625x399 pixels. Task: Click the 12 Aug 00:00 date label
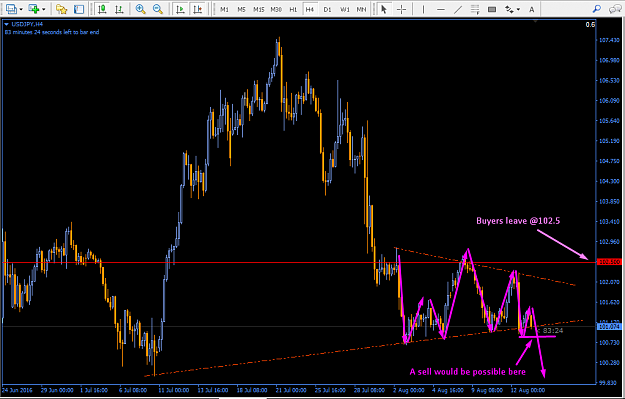(x=528, y=390)
